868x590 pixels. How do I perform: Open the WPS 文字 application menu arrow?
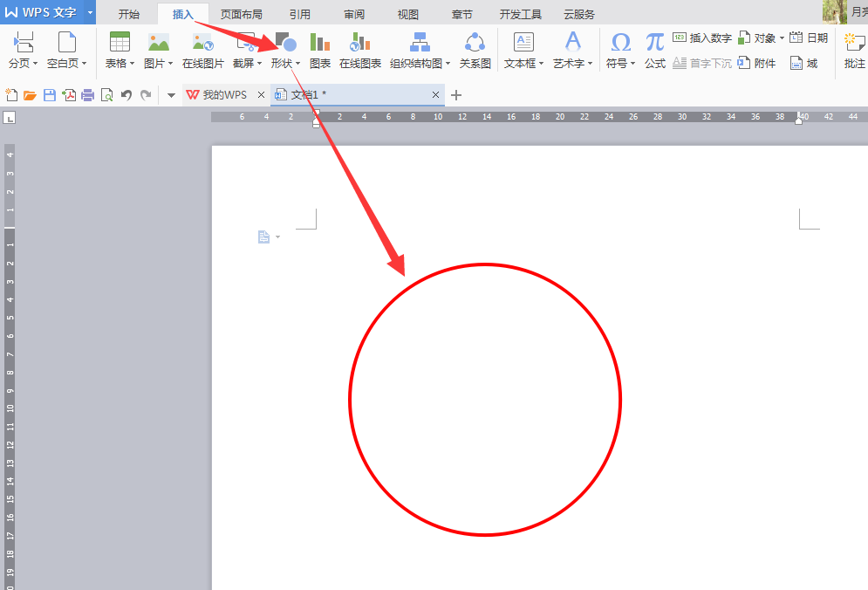(90, 12)
